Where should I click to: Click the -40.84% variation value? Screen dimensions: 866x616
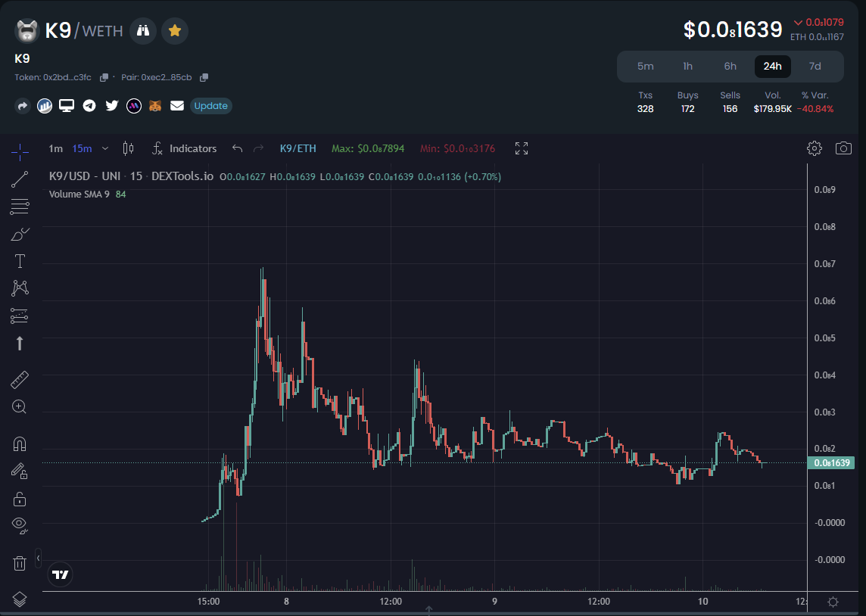pyautogui.click(x=815, y=109)
